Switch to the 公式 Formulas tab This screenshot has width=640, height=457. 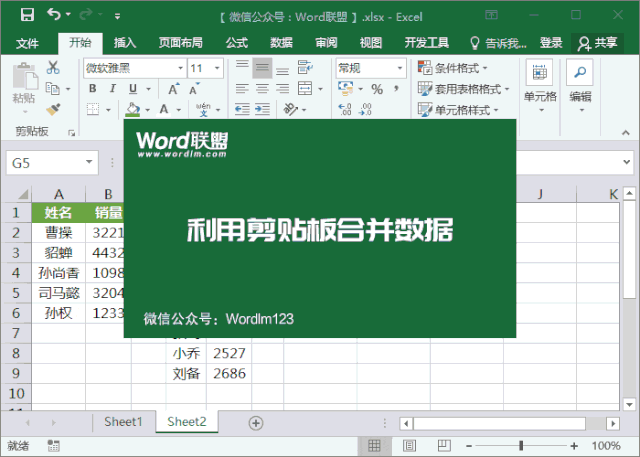click(x=237, y=43)
